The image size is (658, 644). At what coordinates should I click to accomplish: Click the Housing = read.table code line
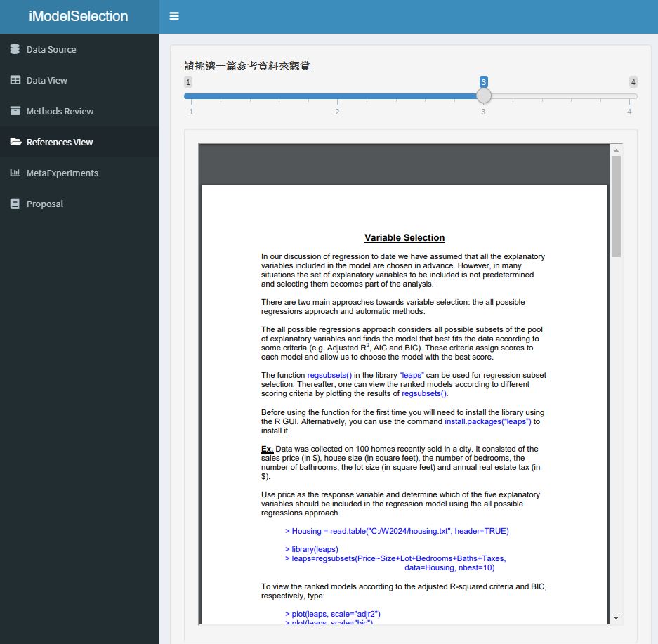coord(397,531)
